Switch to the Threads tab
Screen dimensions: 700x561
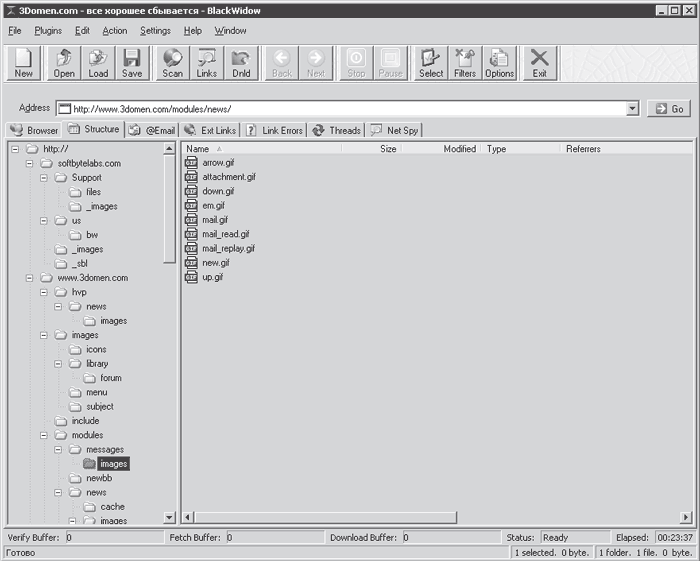tap(337, 130)
